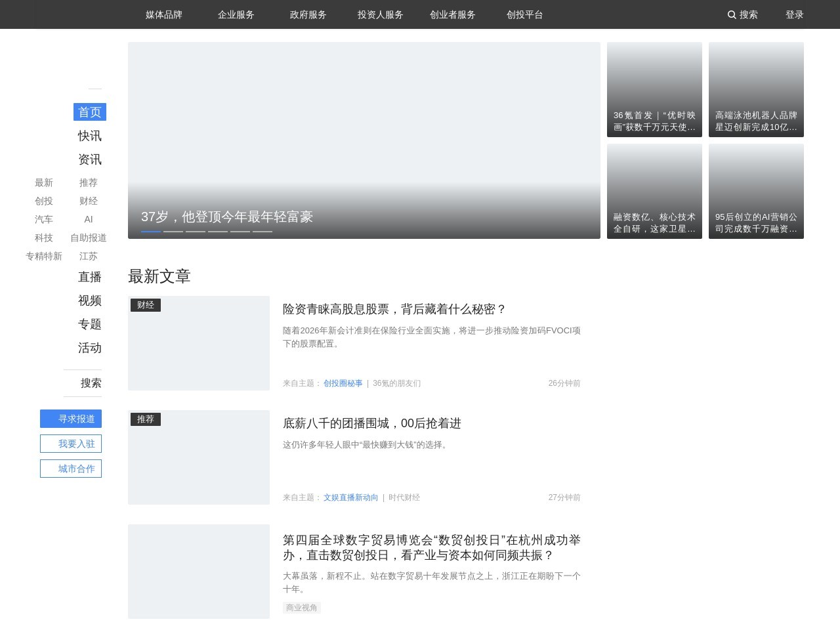The image size is (840, 630).
Task: Click the 商业视角 tag label
Action: pyautogui.click(x=302, y=608)
